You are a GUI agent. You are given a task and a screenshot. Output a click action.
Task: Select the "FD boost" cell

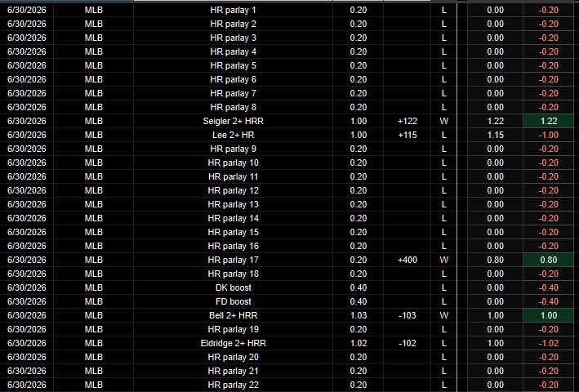(x=233, y=301)
